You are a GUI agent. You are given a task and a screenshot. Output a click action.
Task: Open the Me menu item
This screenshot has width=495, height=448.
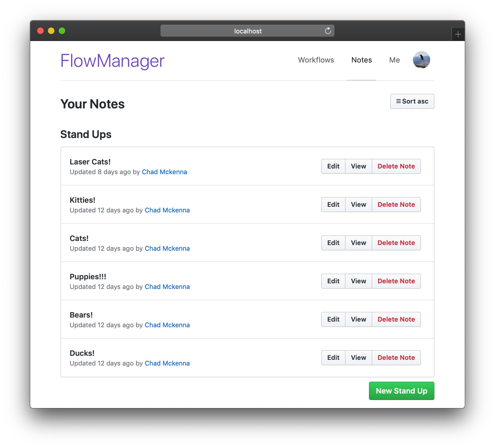394,60
